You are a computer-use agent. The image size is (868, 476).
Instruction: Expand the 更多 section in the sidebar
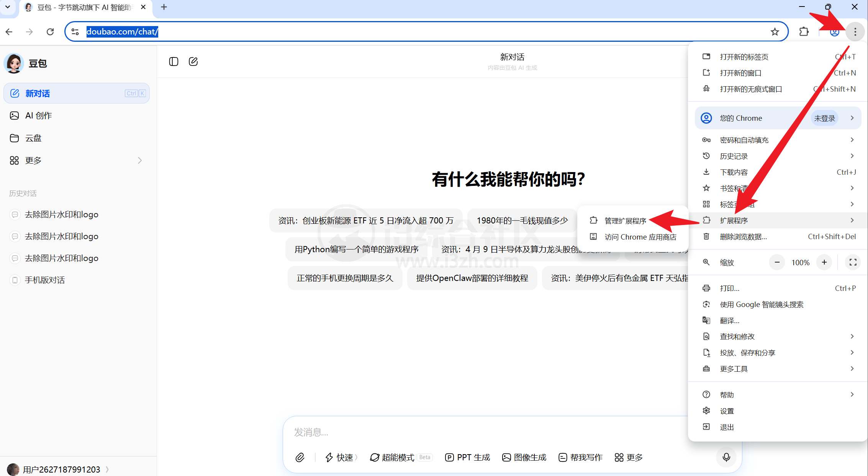33,160
